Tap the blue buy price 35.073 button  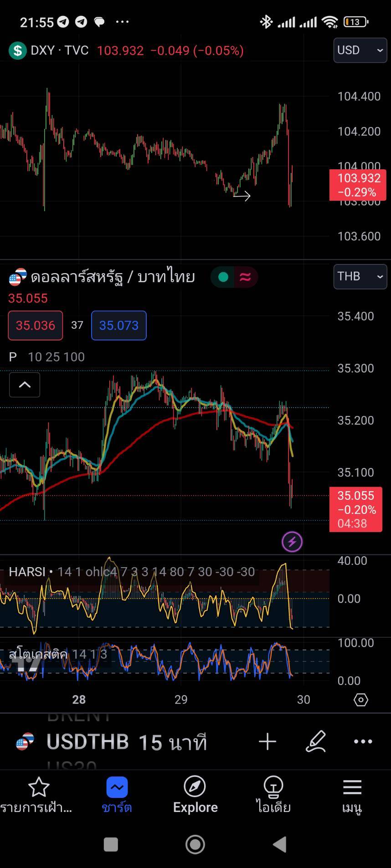(119, 325)
